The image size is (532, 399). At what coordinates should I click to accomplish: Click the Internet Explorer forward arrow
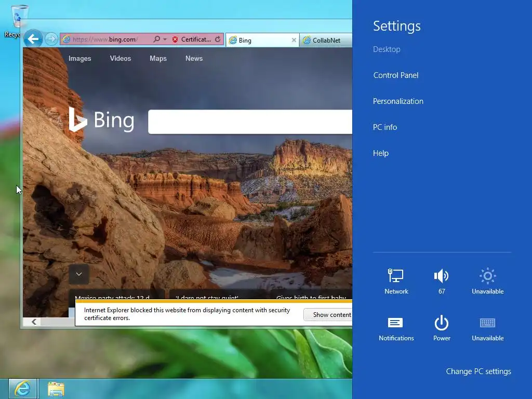(x=51, y=39)
